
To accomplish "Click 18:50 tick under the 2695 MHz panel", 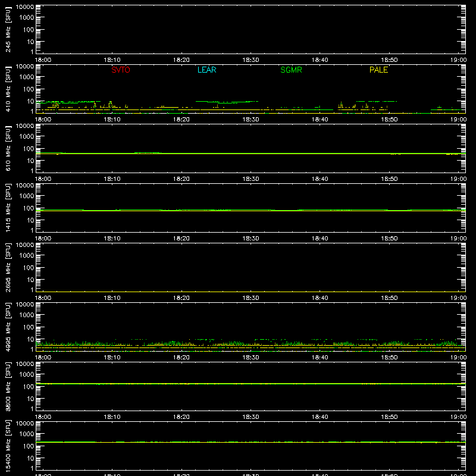I will coord(389,298).
